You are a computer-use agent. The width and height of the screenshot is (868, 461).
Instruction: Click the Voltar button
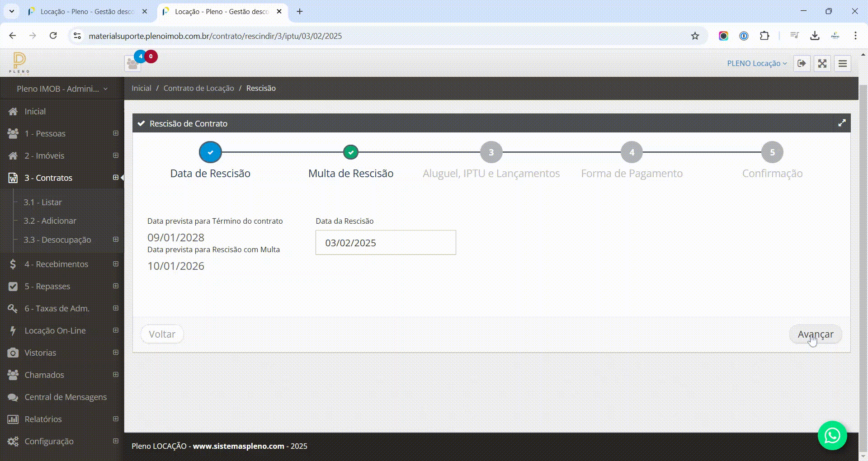pyautogui.click(x=162, y=334)
